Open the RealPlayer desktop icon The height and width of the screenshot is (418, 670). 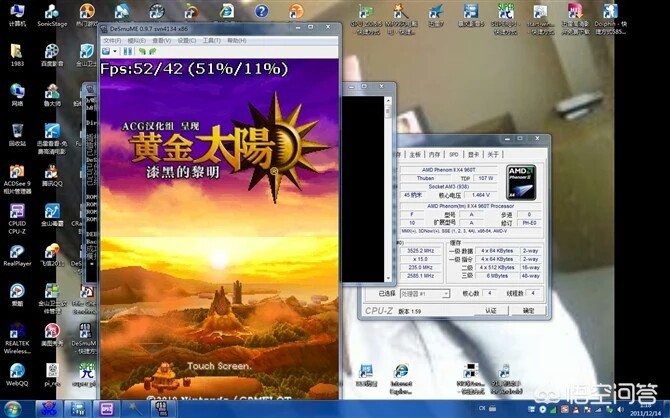[x=17, y=256]
